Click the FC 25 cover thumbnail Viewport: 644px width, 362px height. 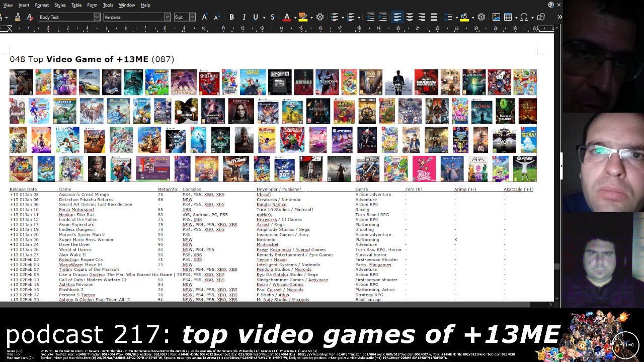click(x=525, y=169)
